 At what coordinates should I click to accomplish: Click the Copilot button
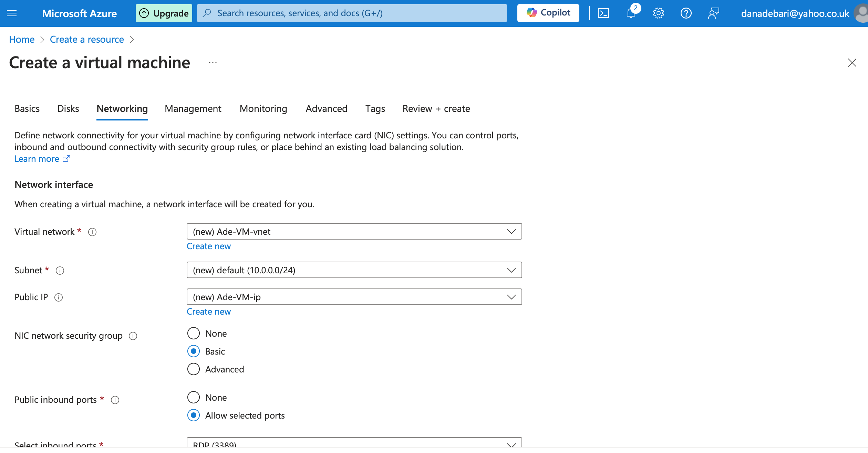point(548,13)
